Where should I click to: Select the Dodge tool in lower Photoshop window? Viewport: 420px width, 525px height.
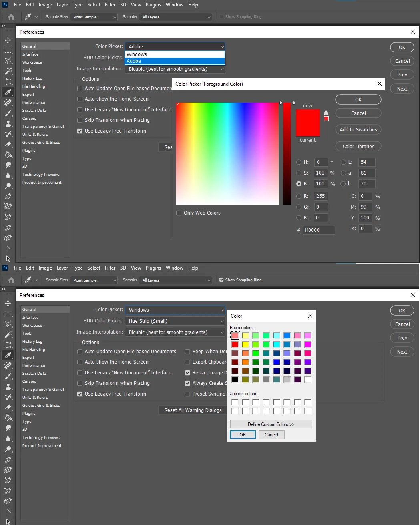pos(8,449)
